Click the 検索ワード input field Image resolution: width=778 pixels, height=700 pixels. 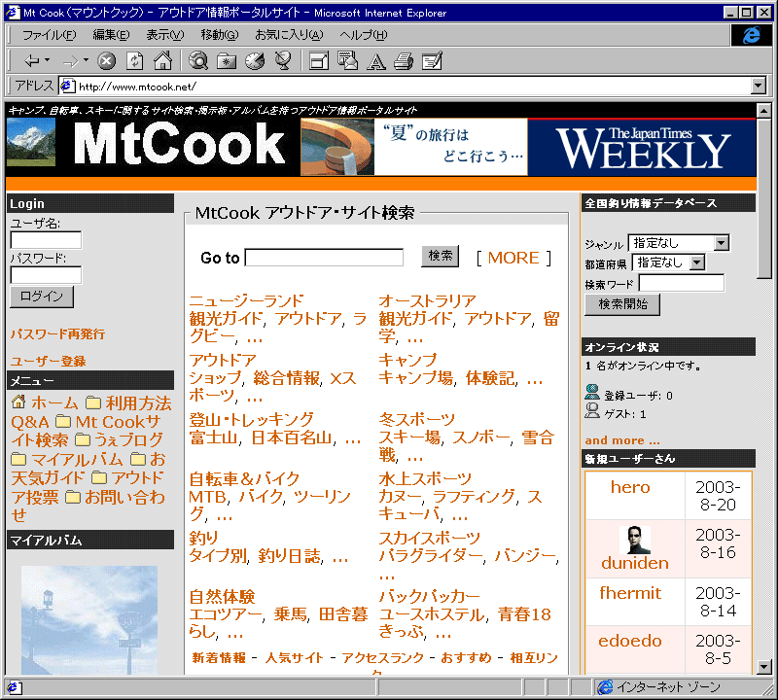coord(682,283)
